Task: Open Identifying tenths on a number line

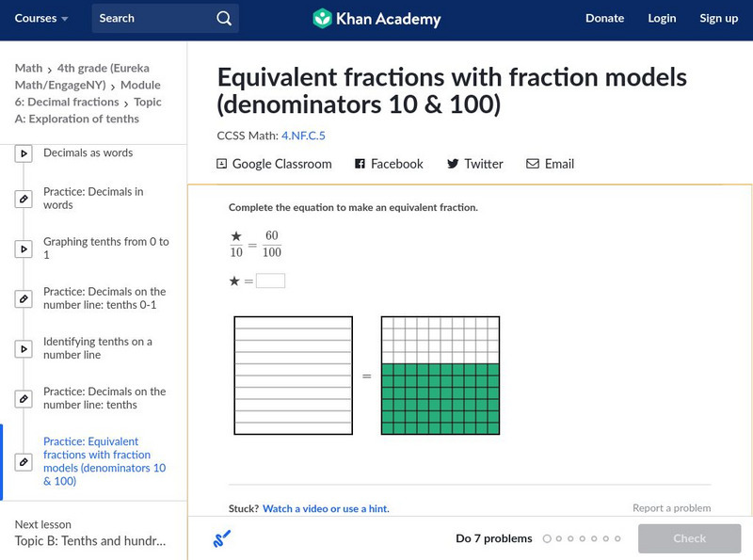Action: click(x=98, y=348)
